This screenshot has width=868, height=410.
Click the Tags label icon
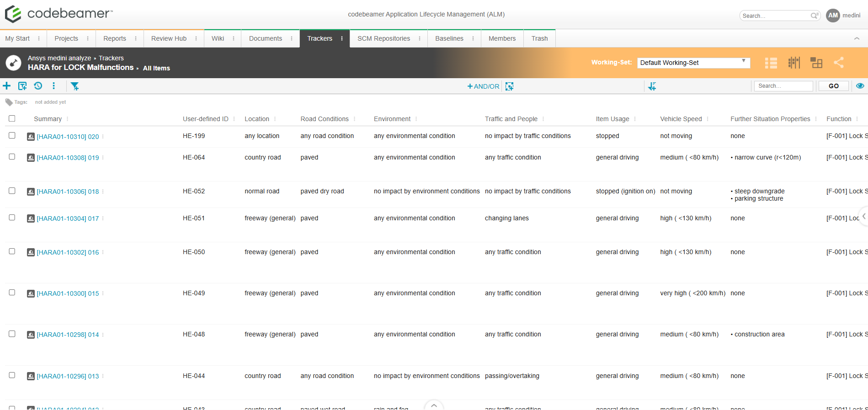[x=9, y=102]
